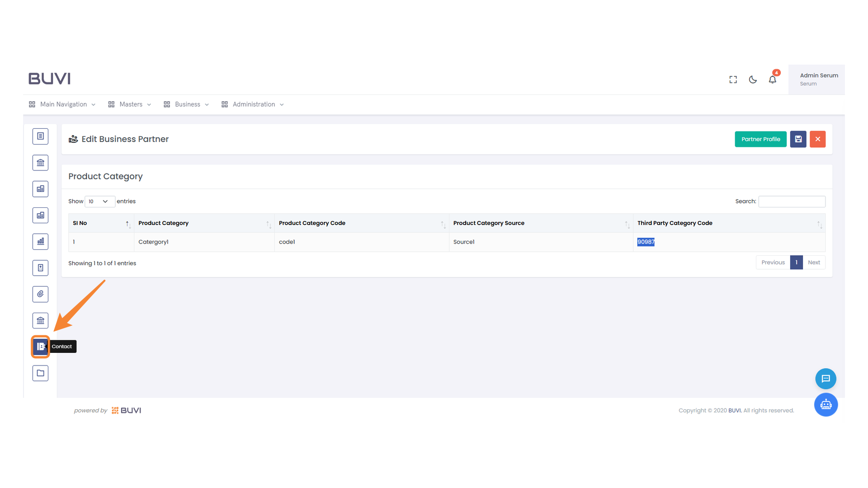Expand the Masters menu
This screenshot has height=488, width=868.
click(x=130, y=104)
